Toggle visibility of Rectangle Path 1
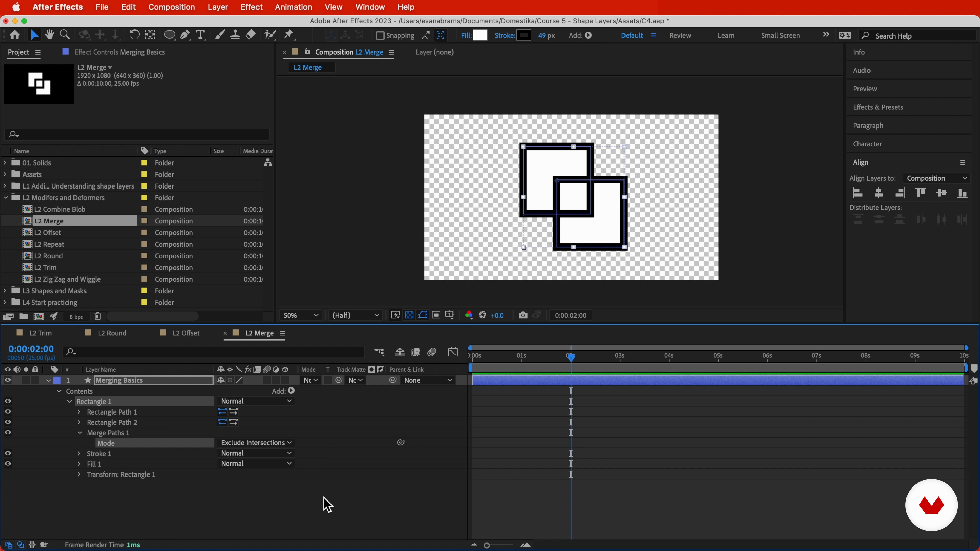This screenshot has width=980, height=551. tap(8, 412)
